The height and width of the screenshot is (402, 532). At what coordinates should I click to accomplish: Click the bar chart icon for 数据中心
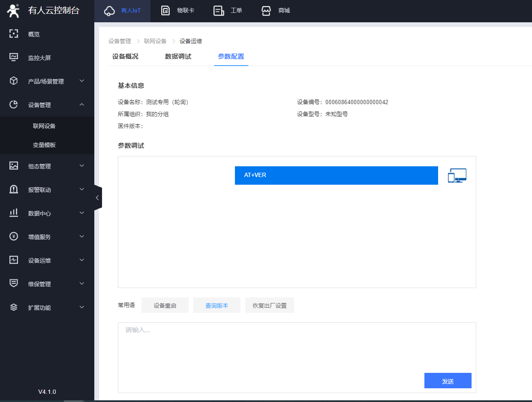coord(14,213)
